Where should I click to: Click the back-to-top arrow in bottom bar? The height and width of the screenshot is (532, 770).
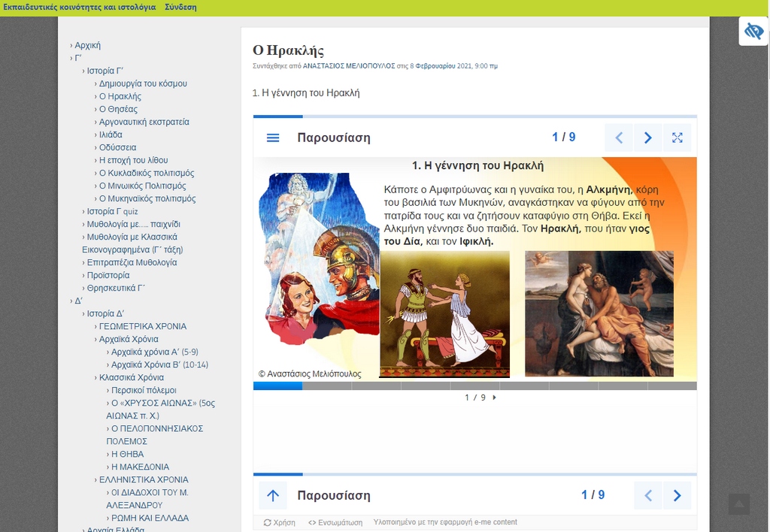coord(273,496)
